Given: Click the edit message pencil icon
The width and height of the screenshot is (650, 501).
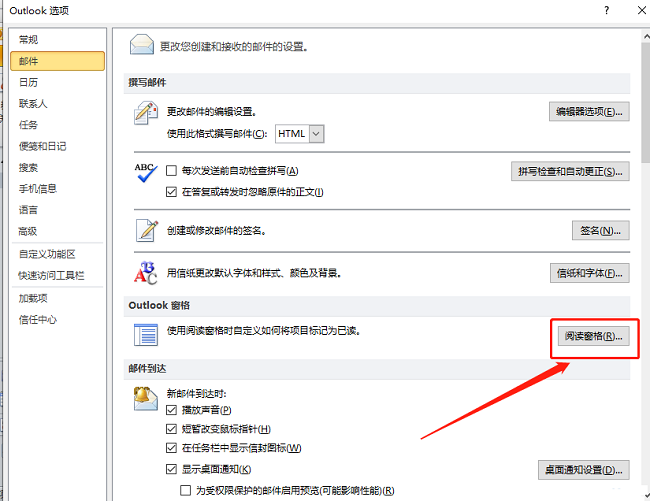Looking at the screenshot, I should coord(146,113).
